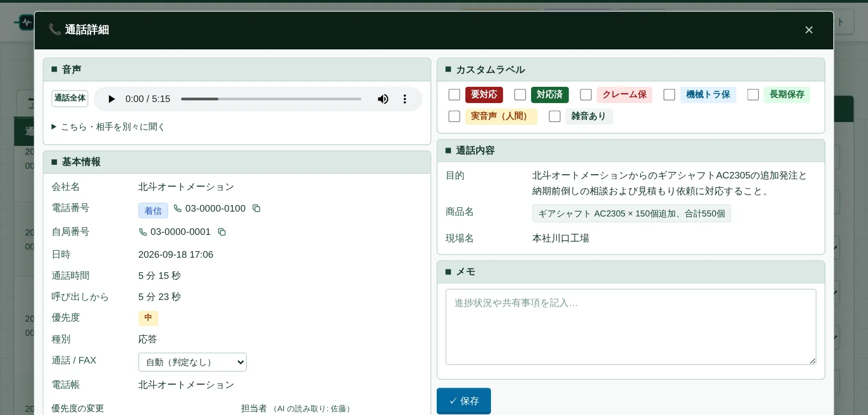868x415 pixels.
Task: Click the 着信 badge
Action: click(153, 210)
